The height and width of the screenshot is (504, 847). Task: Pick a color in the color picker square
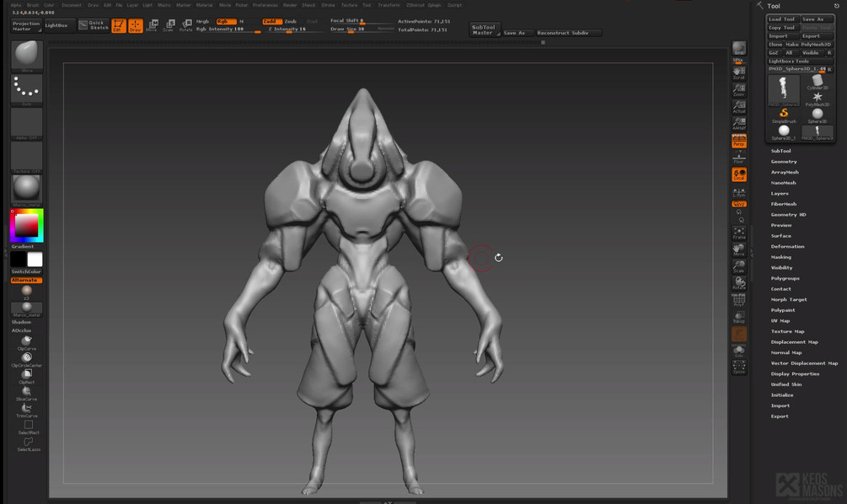(26, 225)
